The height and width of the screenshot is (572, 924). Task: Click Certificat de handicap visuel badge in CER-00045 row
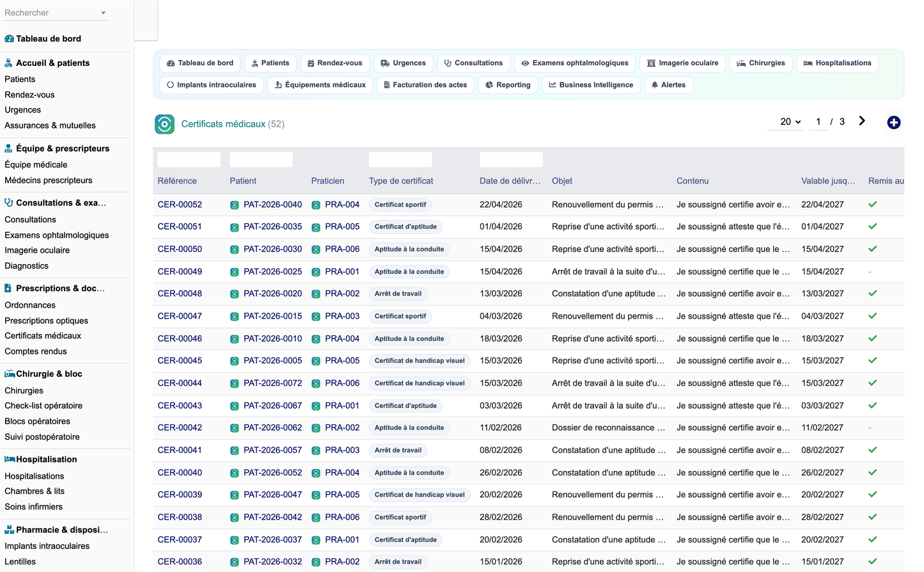click(x=419, y=361)
